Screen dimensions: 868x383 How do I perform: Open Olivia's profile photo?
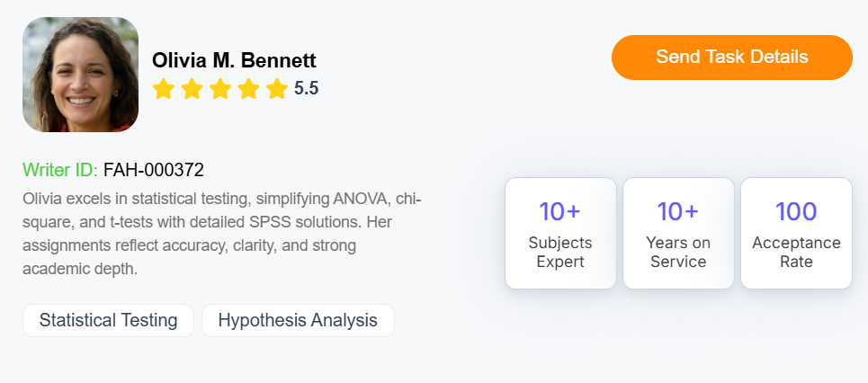coord(80,75)
